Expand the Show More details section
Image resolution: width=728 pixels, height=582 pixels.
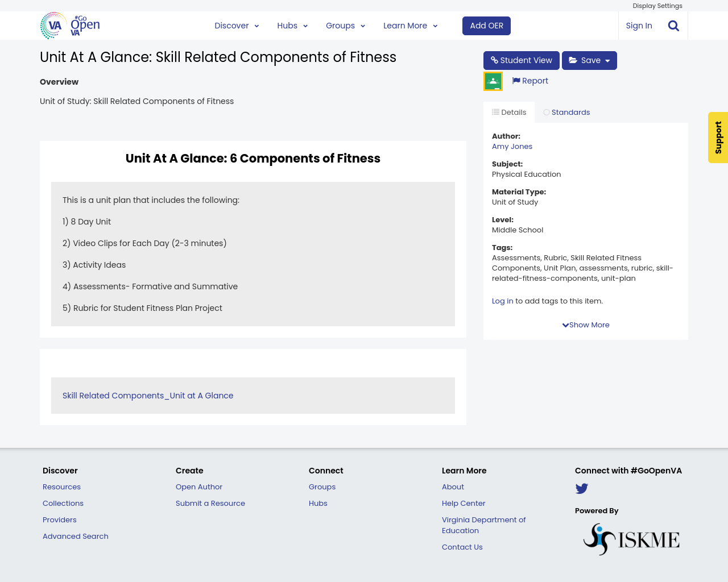(585, 325)
